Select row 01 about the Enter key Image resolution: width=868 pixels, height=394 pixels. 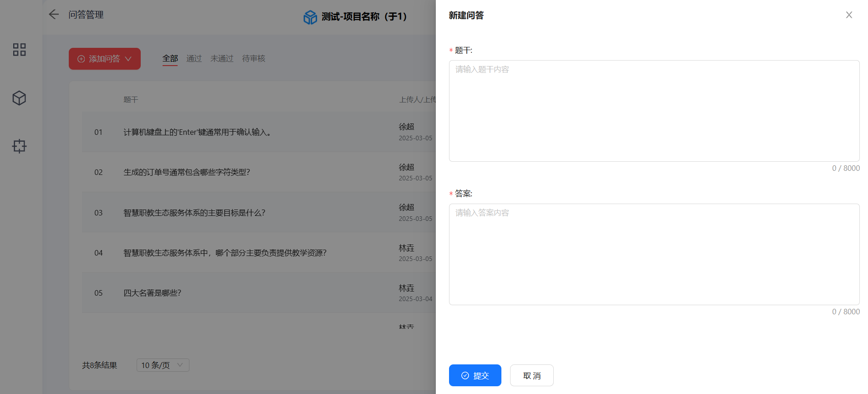click(259, 132)
